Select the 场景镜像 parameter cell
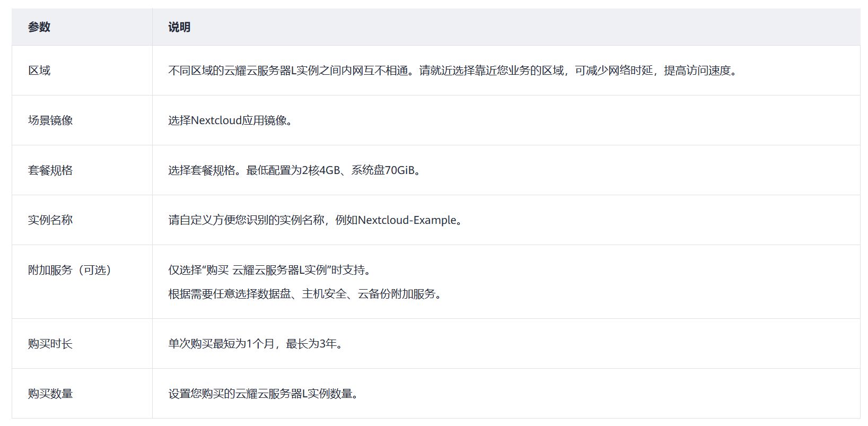The width and height of the screenshot is (868, 426). 82,120
